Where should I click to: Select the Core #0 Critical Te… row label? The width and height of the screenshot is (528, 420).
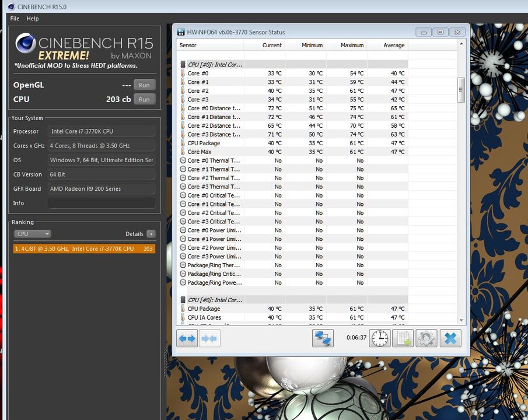click(x=214, y=195)
